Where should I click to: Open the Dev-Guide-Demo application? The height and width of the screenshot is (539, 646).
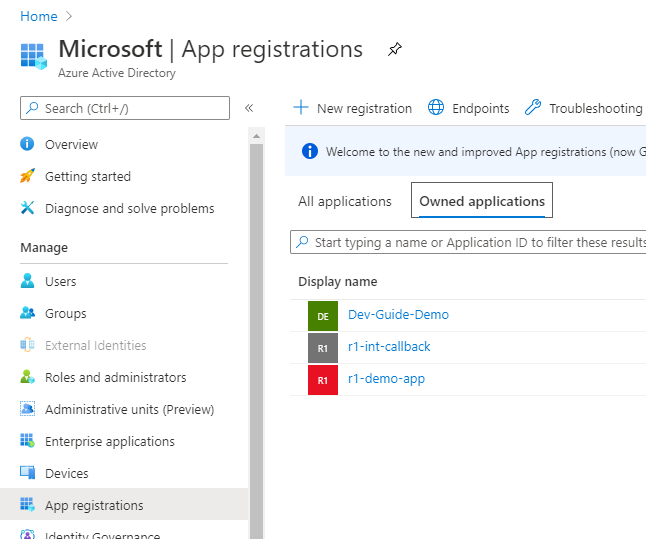pos(398,314)
